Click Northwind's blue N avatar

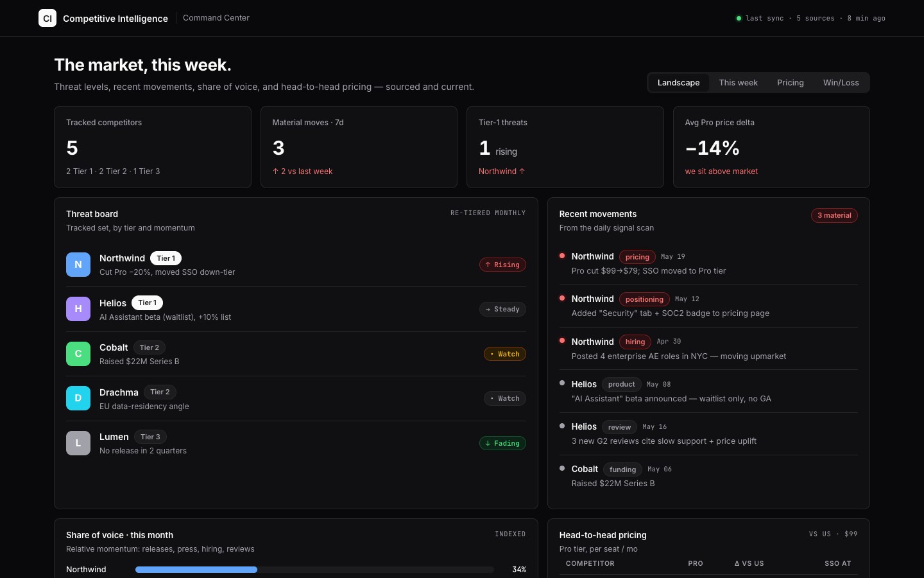78,265
